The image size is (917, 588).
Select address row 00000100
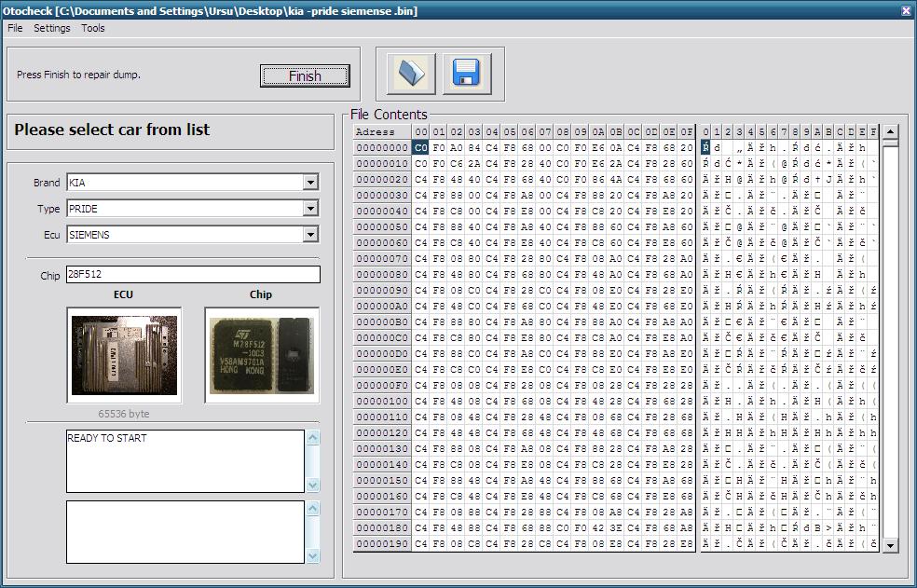pos(382,402)
